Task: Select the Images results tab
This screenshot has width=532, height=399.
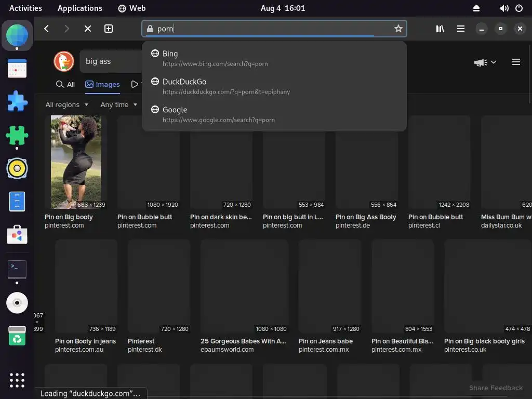Action: pos(102,84)
